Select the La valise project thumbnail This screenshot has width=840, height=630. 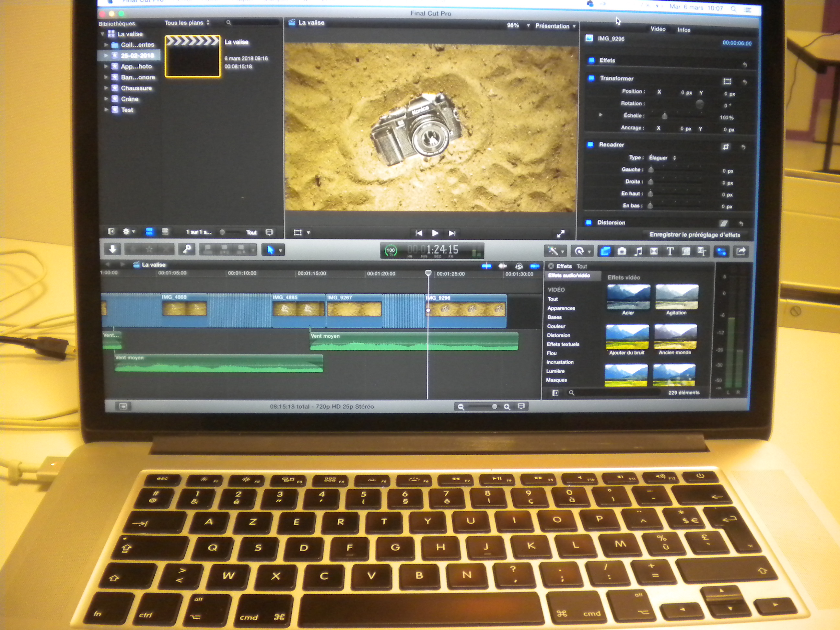(x=192, y=56)
